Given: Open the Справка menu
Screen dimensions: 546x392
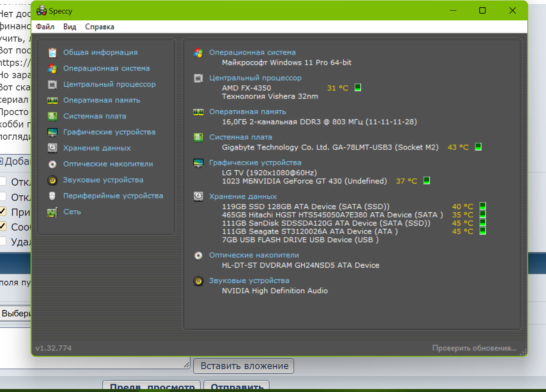Looking at the screenshot, I should point(99,27).
